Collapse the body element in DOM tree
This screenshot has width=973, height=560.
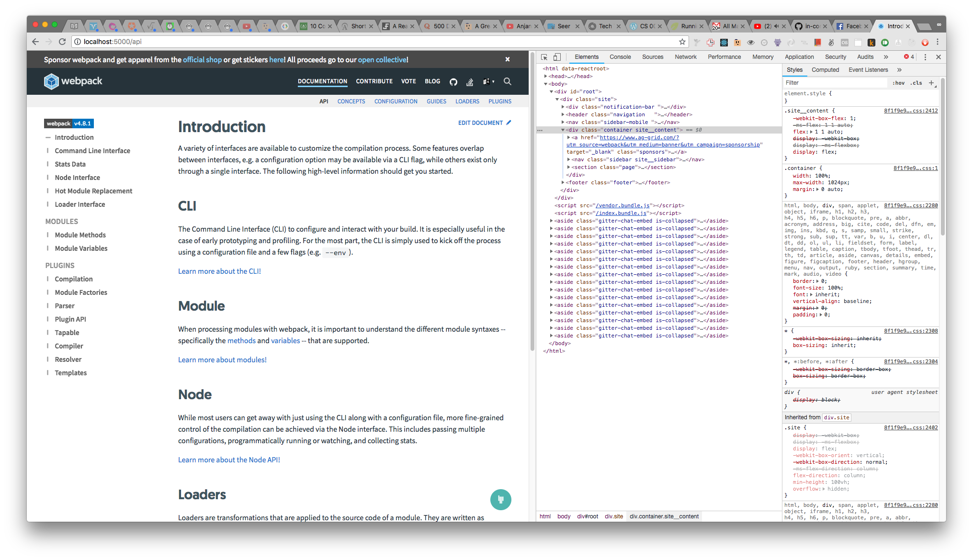pyautogui.click(x=546, y=84)
